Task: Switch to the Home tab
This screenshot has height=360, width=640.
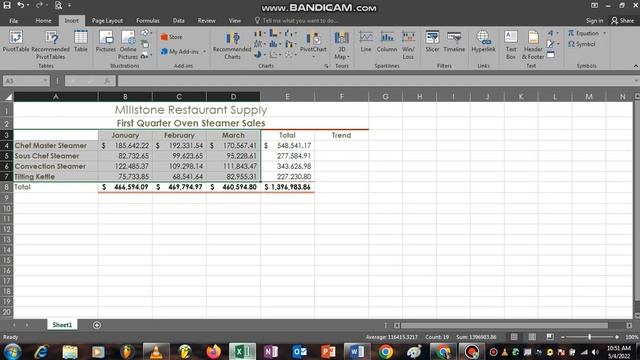Action: click(43, 20)
